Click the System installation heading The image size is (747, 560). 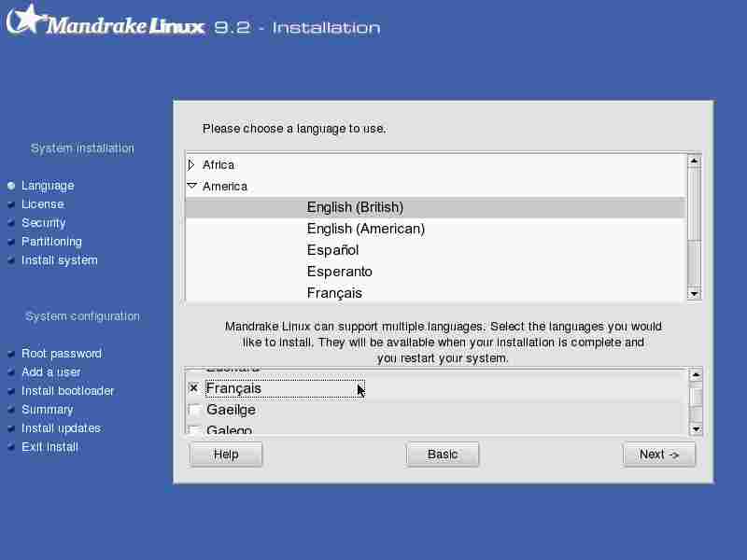[82, 148]
